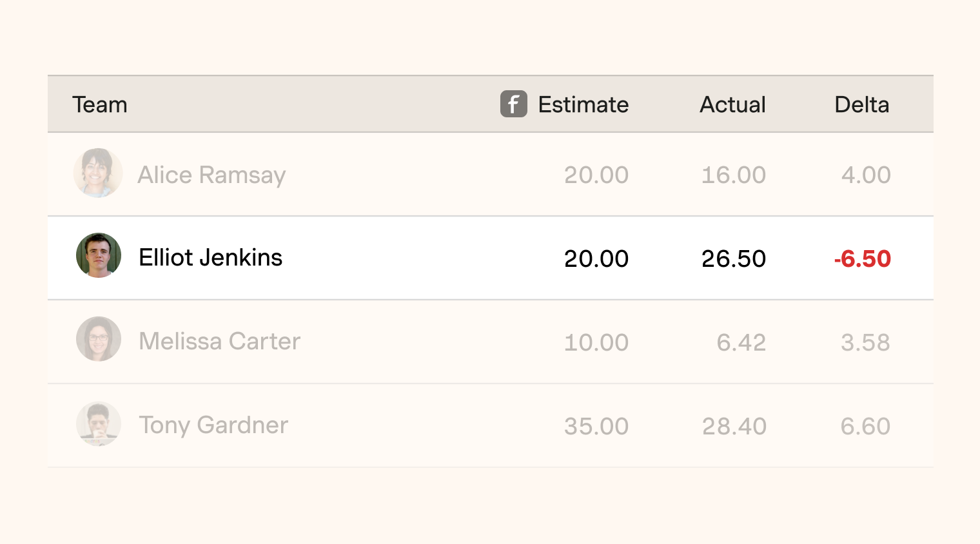
Task: Click Melissa Carter's 6.42 actual value
Action: (x=741, y=343)
